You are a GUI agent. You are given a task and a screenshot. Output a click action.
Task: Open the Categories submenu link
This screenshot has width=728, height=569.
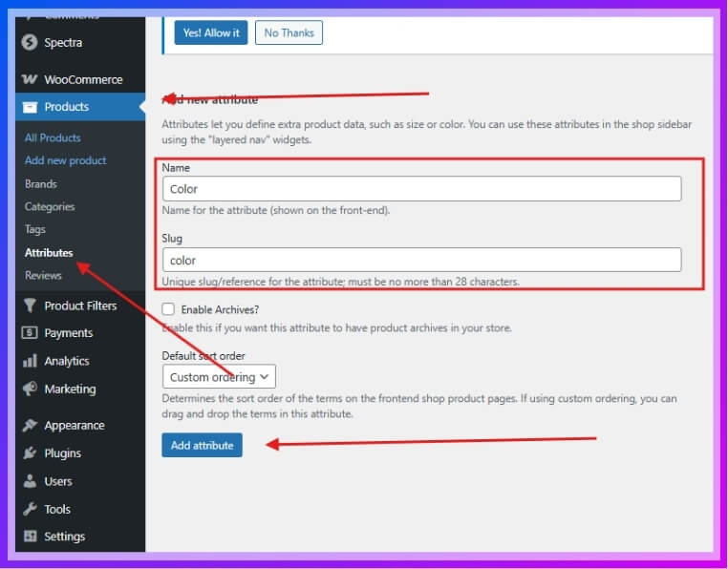pyautogui.click(x=50, y=206)
